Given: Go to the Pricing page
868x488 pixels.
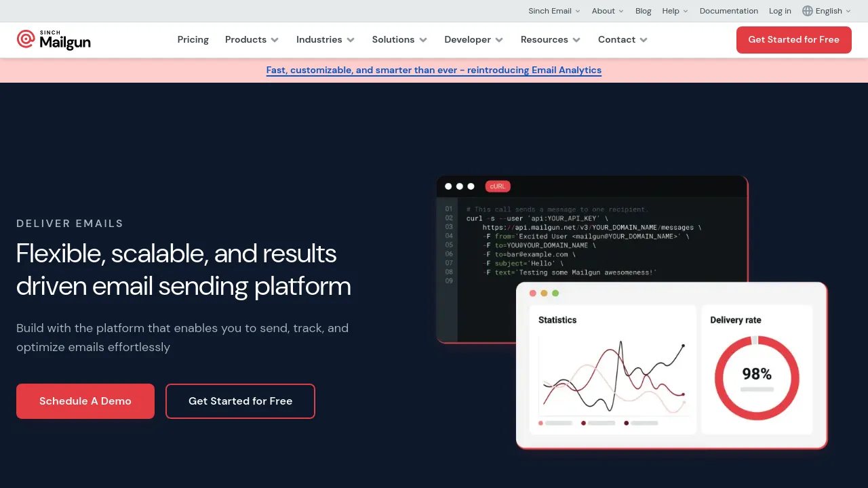Looking at the screenshot, I should 193,40.
